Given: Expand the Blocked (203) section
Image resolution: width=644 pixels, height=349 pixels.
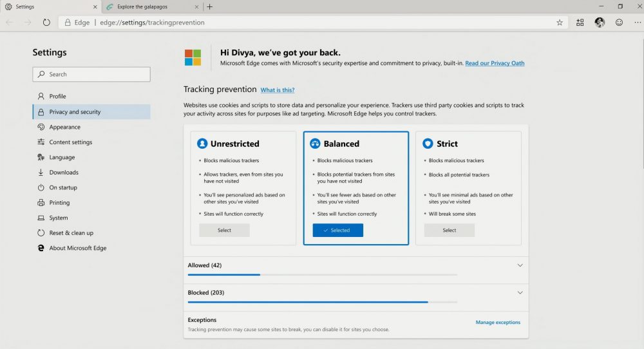Looking at the screenshot, I should coord(520,292).
